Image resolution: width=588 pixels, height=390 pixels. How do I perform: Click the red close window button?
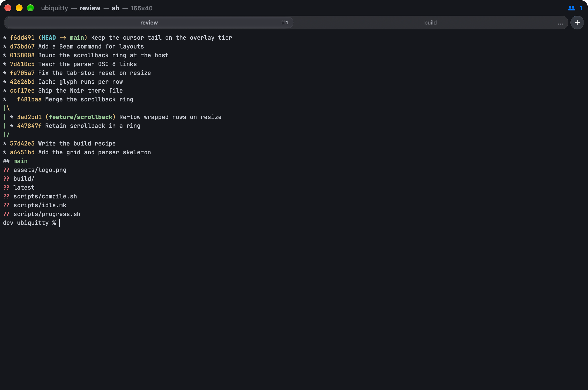coord(8,8)
